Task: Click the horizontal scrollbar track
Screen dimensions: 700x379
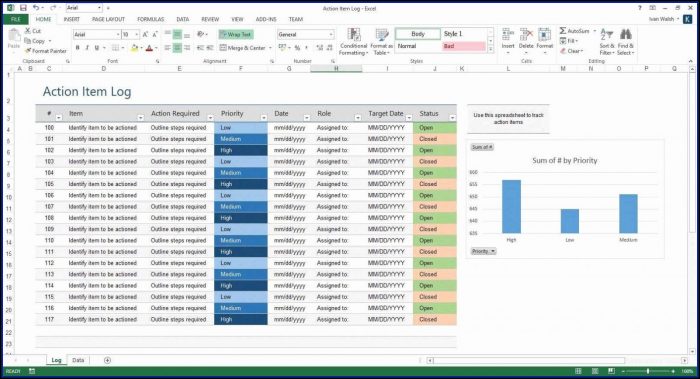Action: (x=556, y=360)
